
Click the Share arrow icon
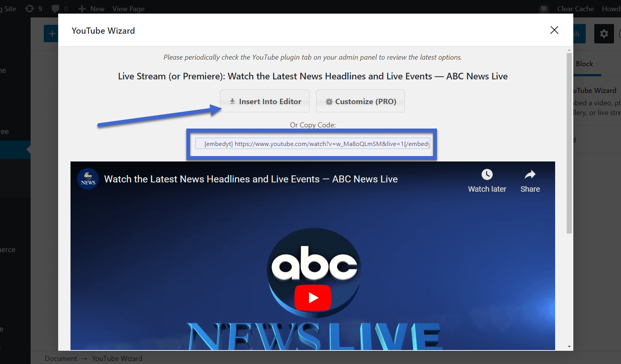[x=530, y=175]
